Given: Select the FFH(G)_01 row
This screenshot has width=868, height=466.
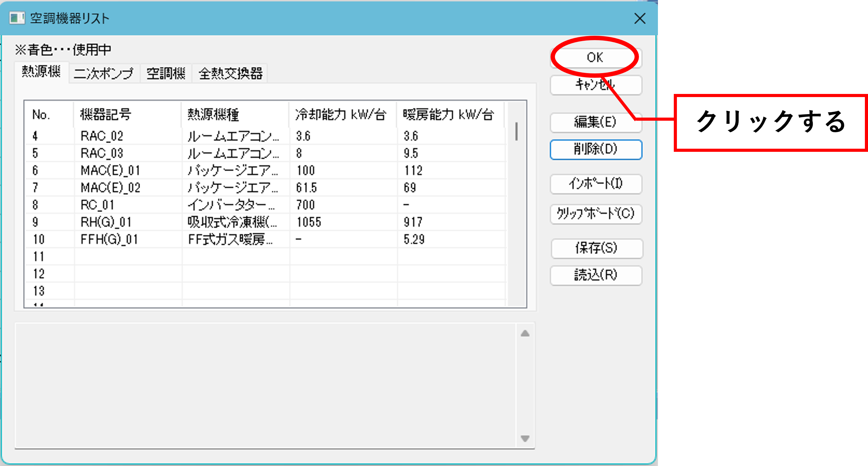Looking at the screenshot, I should 265,240.
